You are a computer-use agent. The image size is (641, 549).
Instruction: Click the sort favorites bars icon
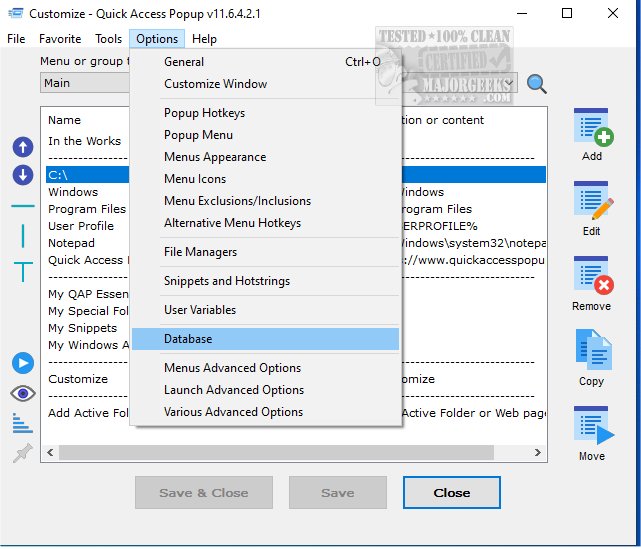[x=22, y=423]
